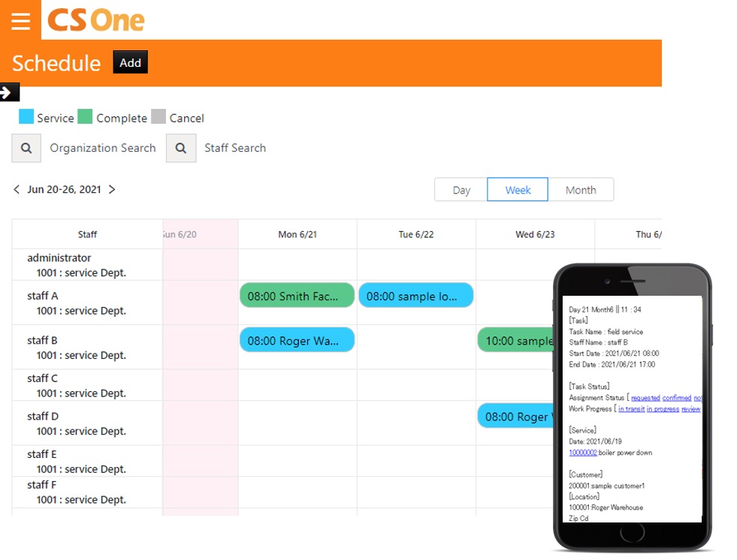The height and width of the screenshot is (560, 737).
Task: Go to the next week with the right chevron
Action: coord(111,189)
